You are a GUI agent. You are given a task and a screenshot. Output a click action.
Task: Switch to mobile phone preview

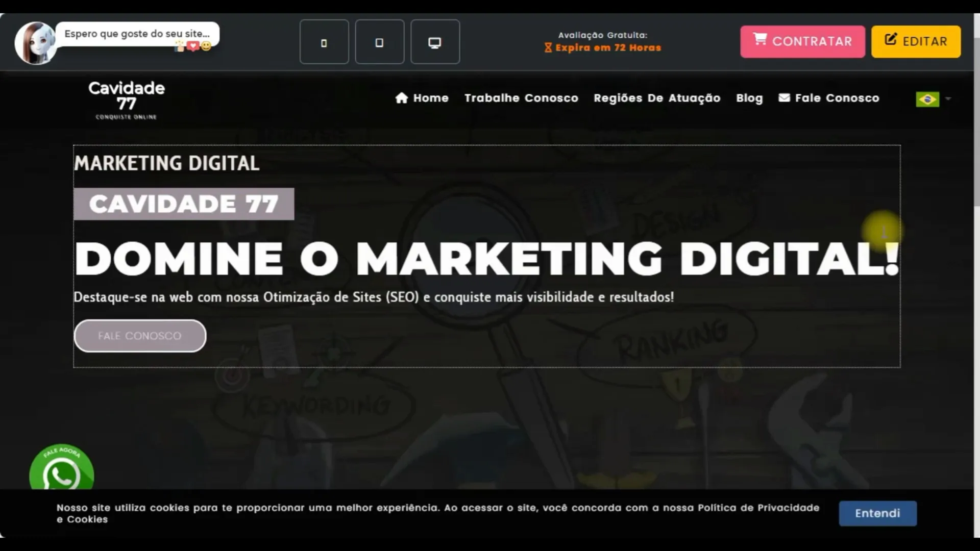[324, 42]
